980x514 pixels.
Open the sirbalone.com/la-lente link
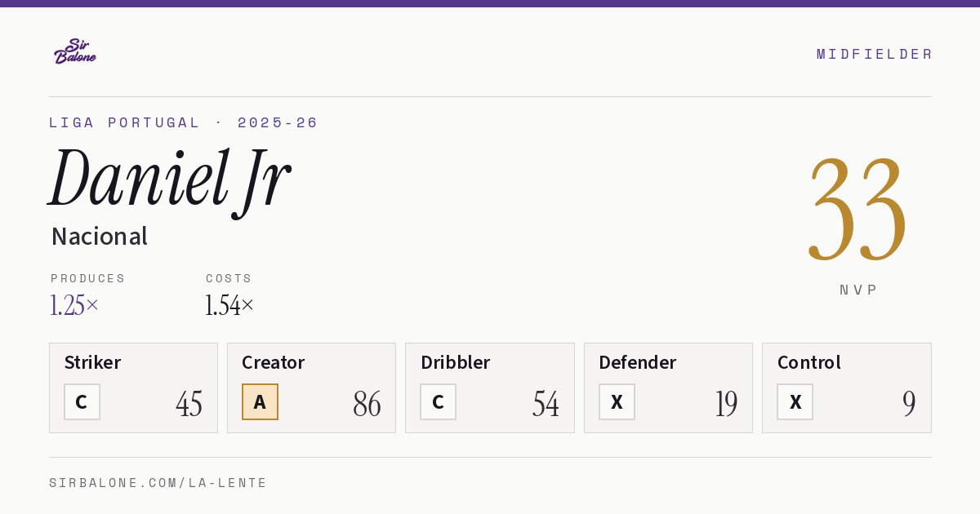coord(158,483)
